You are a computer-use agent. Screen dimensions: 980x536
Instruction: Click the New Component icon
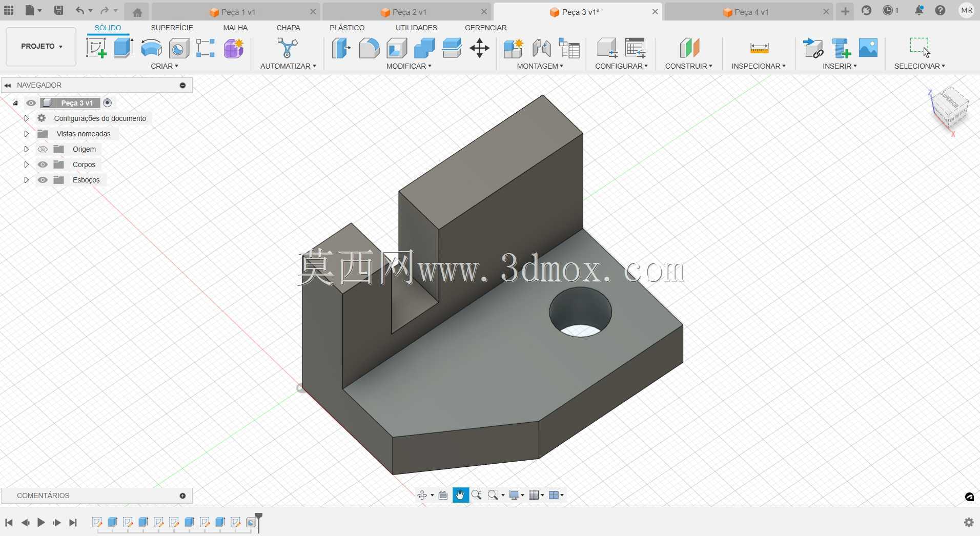pyautogui.click(x=513, y=48)
